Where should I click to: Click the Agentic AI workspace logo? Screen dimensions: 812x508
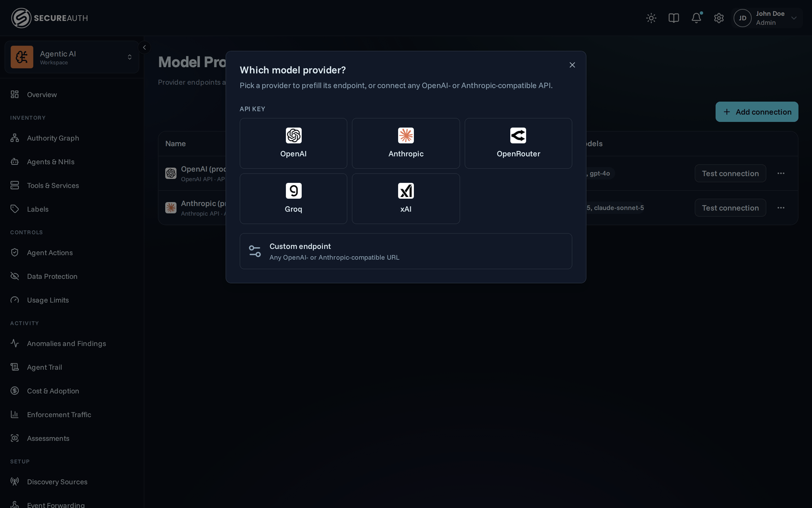[22, 57]
